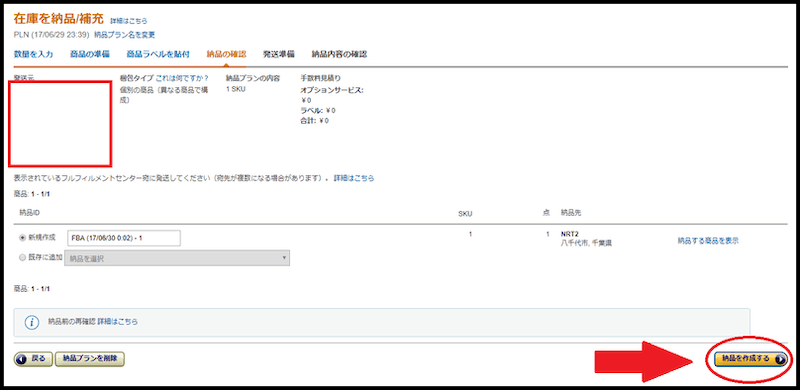
Task: Click the dropdown arrow of 納品を選択
Action: pyautogui.click(x=284, y=258)
